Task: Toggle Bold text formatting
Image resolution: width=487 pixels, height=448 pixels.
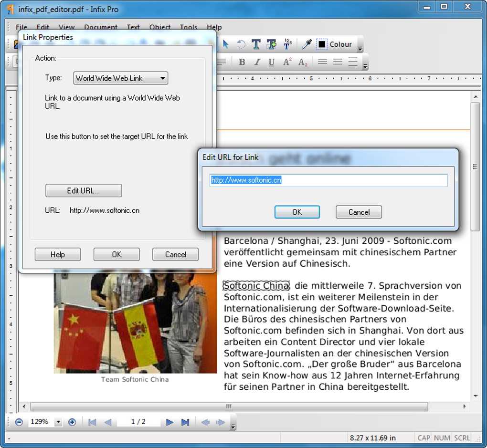Action: click(242, 62)
